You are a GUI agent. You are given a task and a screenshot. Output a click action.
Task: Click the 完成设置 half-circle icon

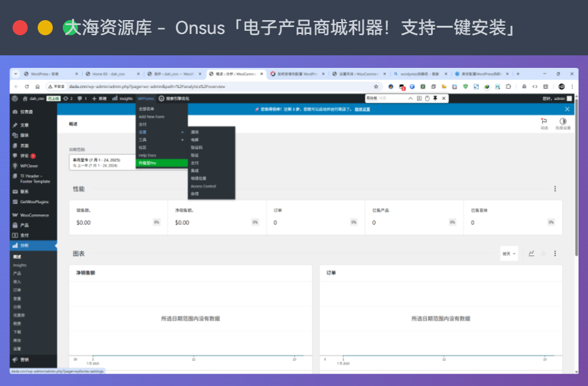click(x=562, y=121)
